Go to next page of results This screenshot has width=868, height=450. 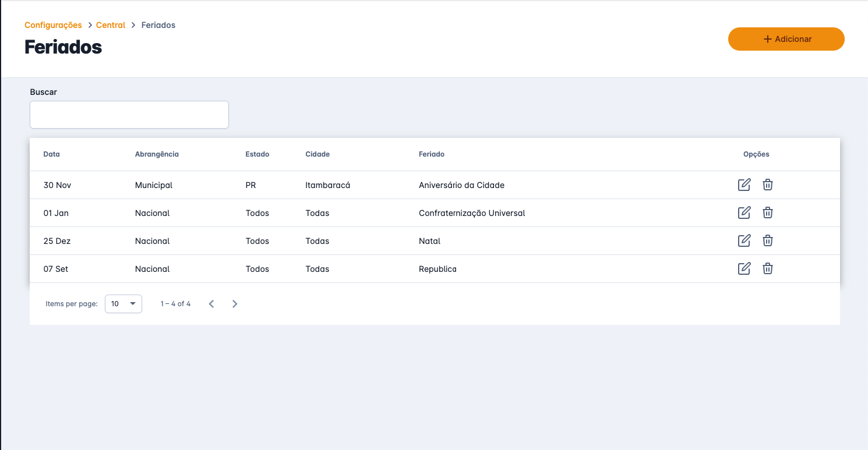(235, 304)
